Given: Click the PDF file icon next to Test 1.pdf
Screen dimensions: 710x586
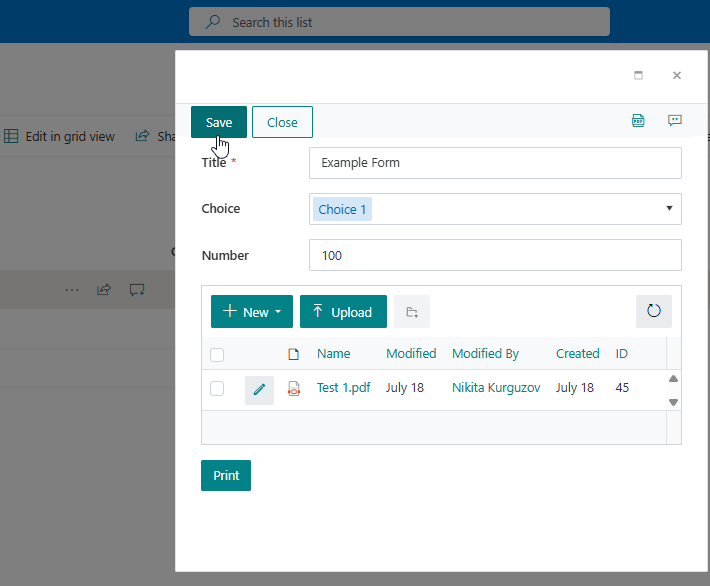Looking at the screenshot, I should click(294, 389).
